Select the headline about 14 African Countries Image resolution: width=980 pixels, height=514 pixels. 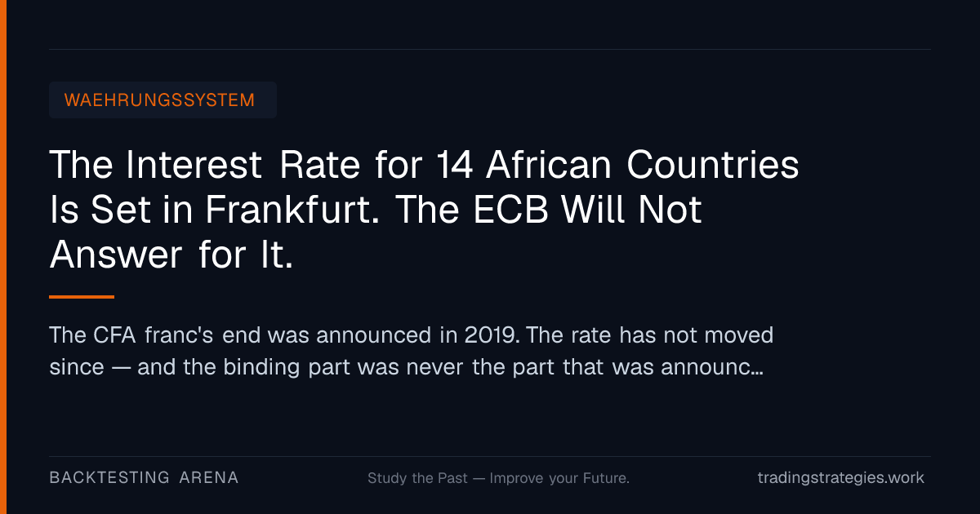click(x=425, y=210)
